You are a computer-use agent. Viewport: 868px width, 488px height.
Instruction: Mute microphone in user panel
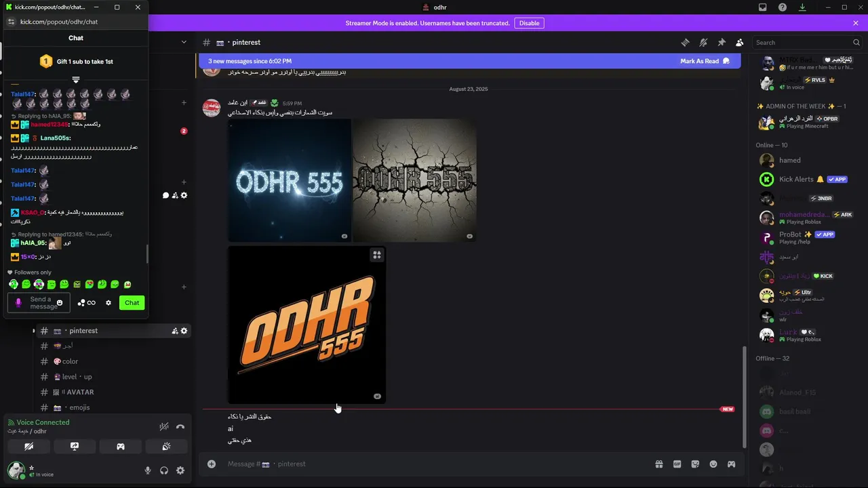click(x=148, y=470)
